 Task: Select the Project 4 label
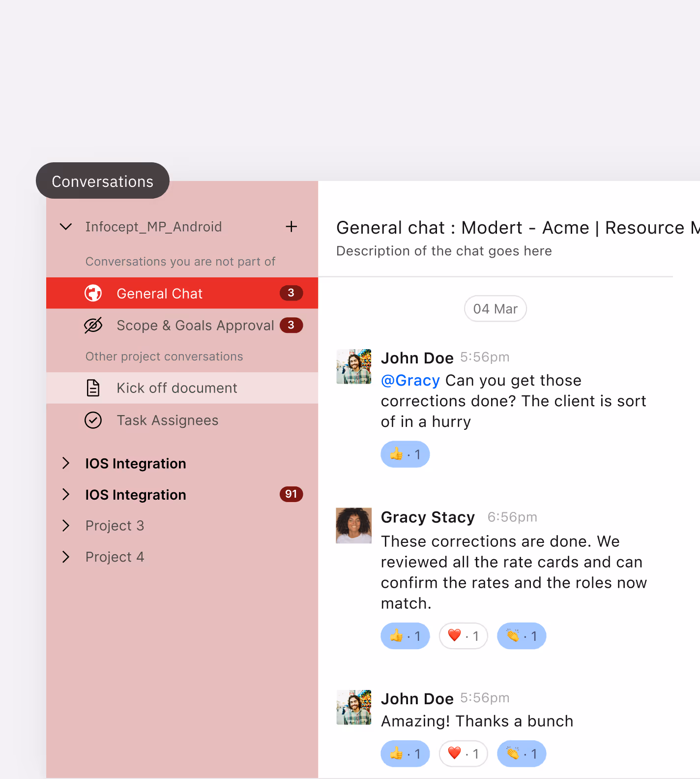pos(115,557)
